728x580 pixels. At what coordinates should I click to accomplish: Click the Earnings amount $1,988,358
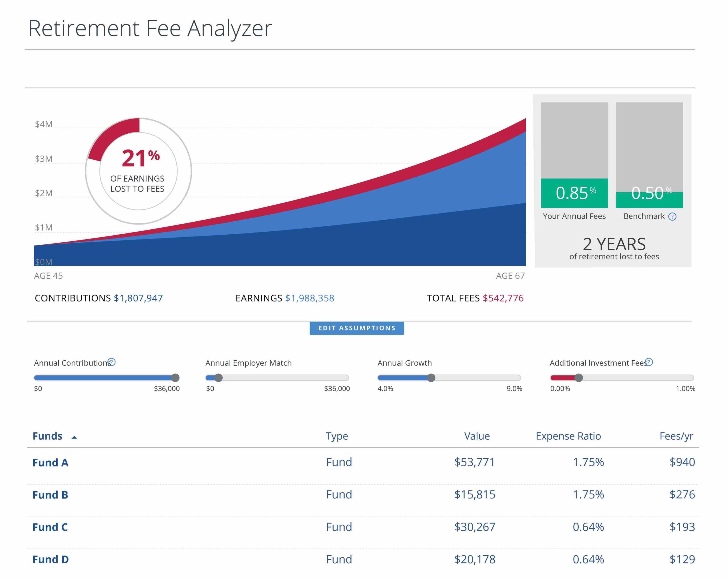(310, 298)
